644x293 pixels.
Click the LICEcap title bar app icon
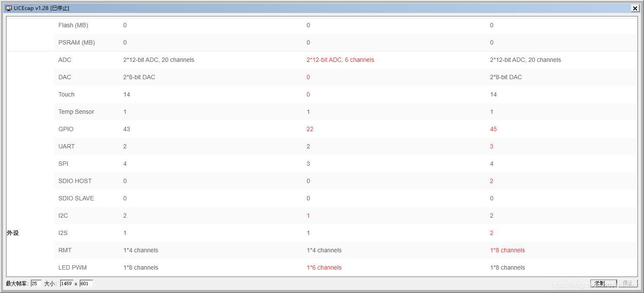tap(9, 8)
